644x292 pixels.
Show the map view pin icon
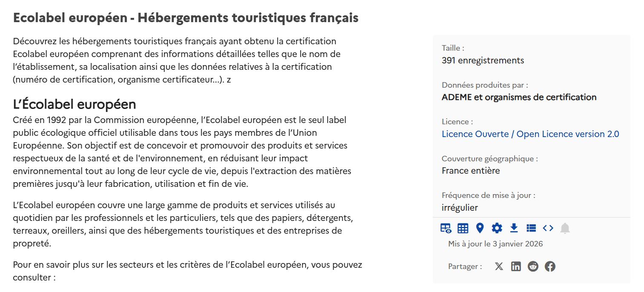click(480, 228)
